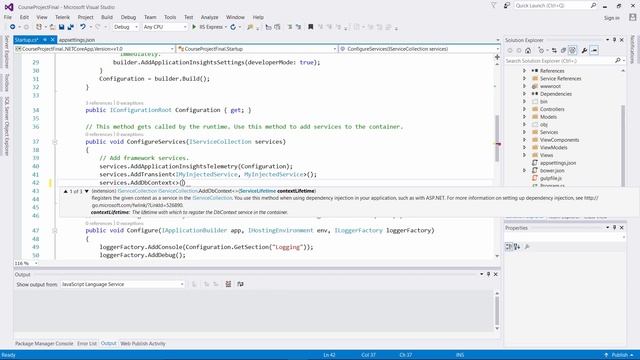The width and height of the screenshot is (640, 360).
Task: Click the Solution Explorer search magnifier icon
Action: click(x=618, y=60)
